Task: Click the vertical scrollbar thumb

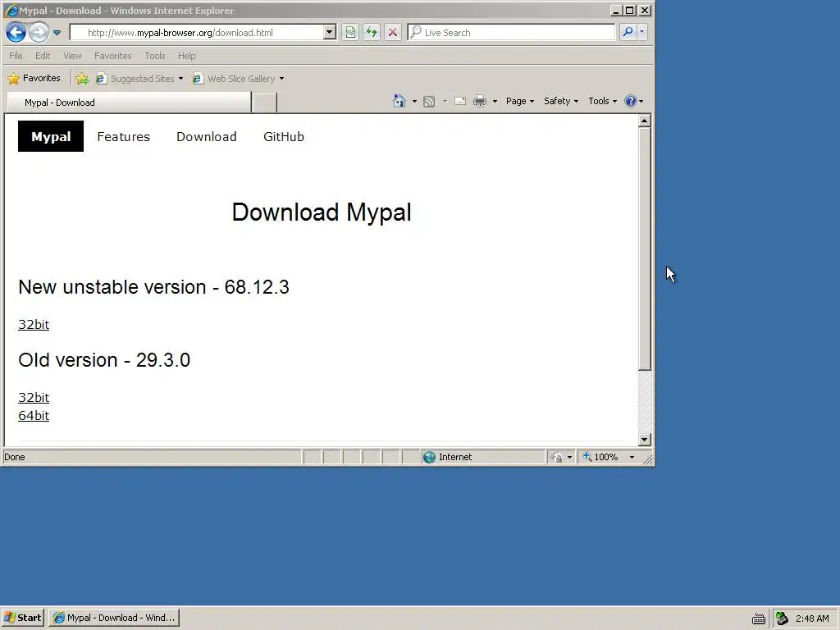Action: pyautogui.click(x=645, y=249)
